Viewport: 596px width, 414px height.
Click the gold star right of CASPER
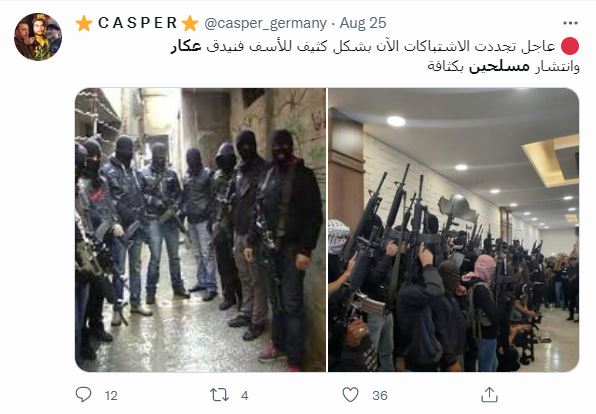[190, 23]
